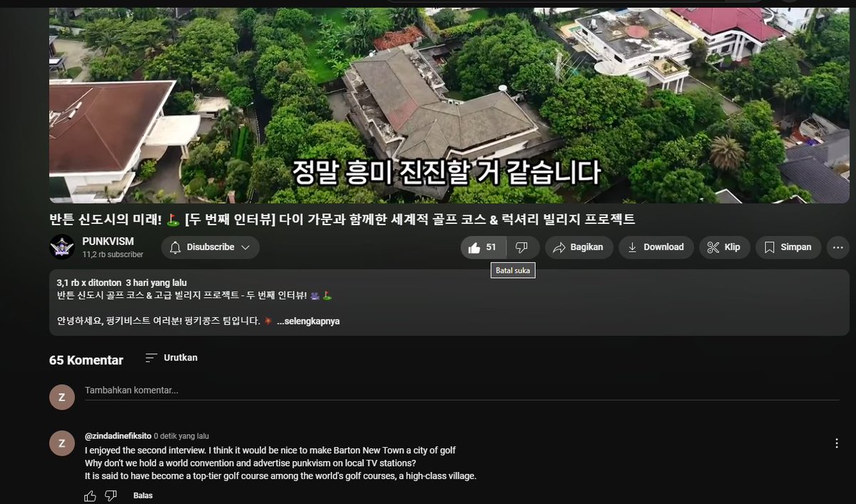Open the @zindadinefiksito username link

pyautogui.click(x=117, y=436)
